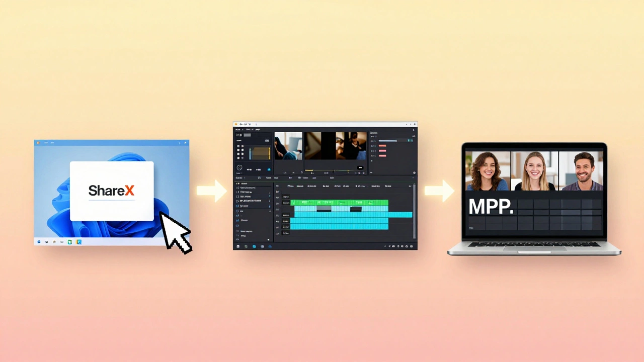
Task: Select the first clip thumbnail in the media bin
Action: pos(288,145)
